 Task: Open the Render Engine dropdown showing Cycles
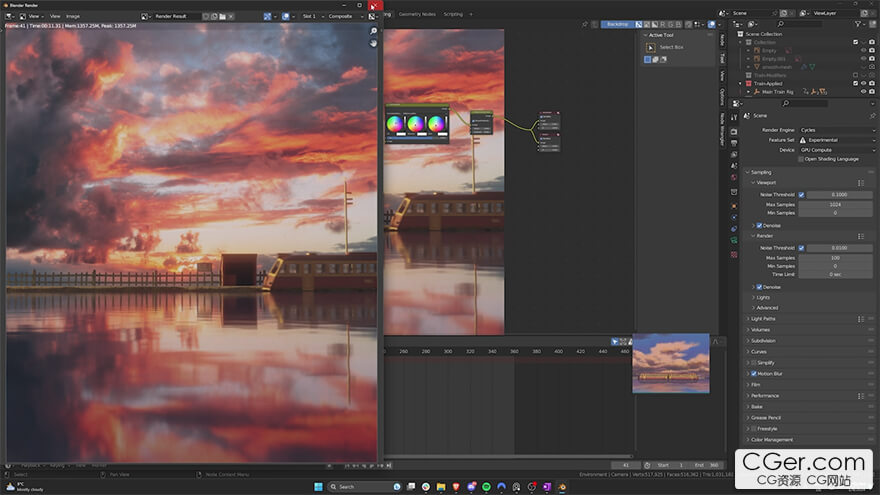click(x=836, y=130)
